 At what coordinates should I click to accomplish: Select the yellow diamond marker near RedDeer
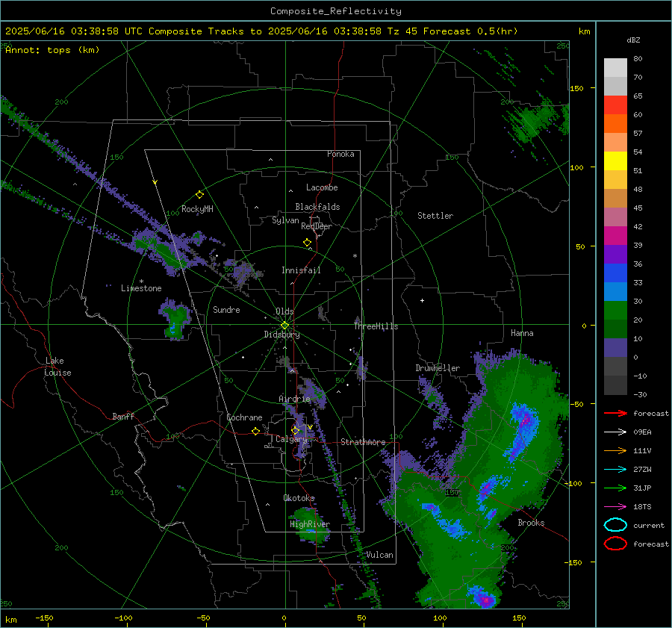307,243
